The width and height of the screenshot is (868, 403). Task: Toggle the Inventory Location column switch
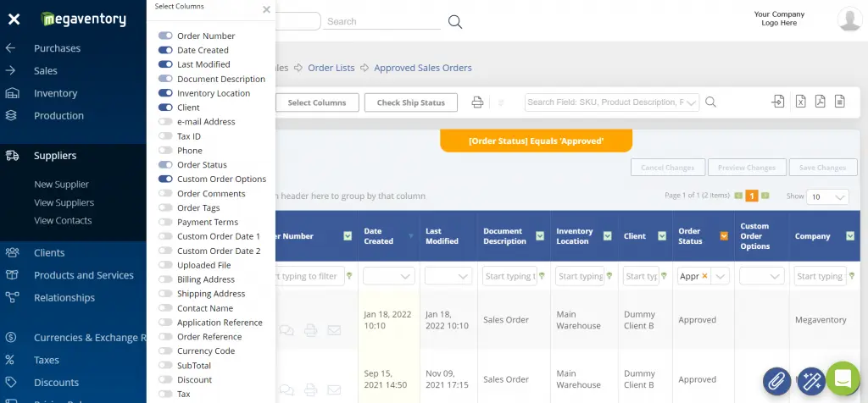pos(165,93)
